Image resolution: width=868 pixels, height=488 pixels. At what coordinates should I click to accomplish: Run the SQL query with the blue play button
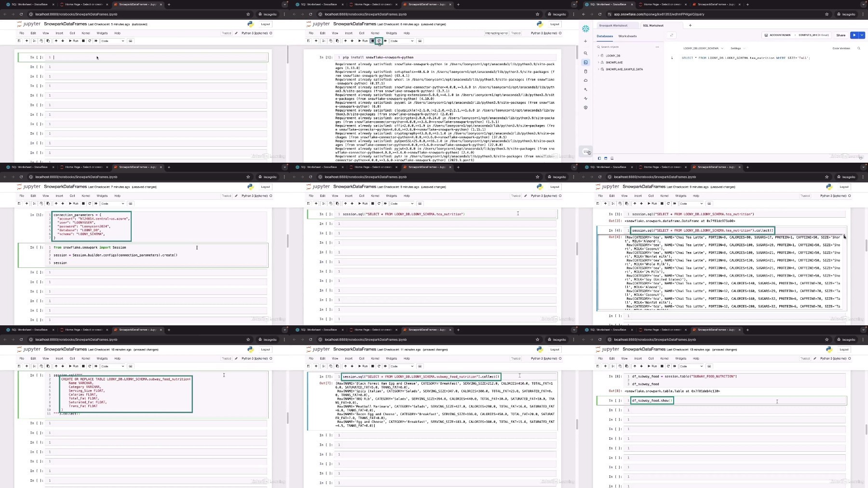[854, 35]
